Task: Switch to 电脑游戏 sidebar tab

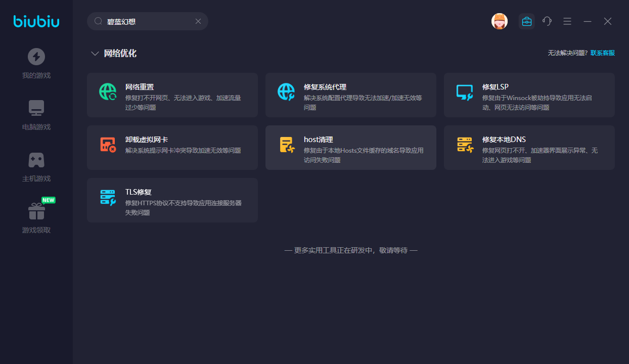Action: coord(36,115)
